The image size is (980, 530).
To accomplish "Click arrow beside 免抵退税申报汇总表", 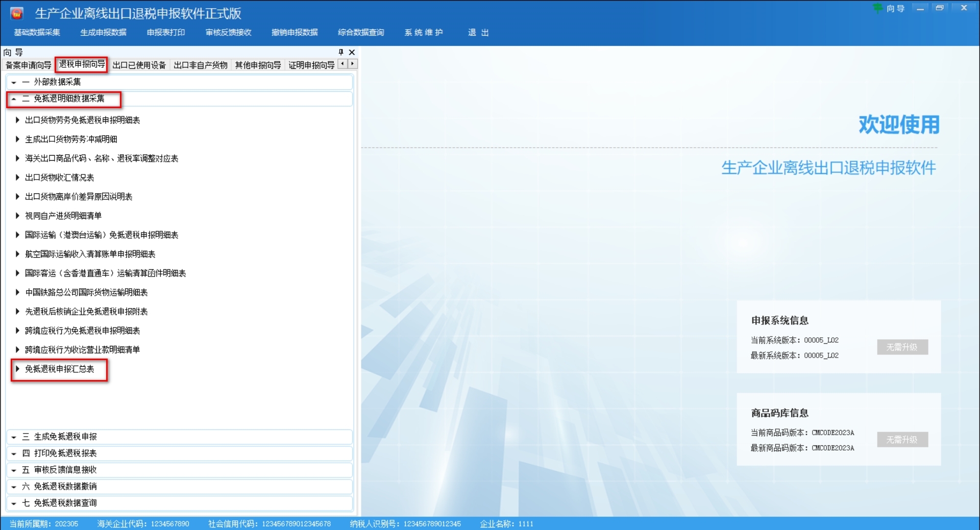I will coord(17,369).
